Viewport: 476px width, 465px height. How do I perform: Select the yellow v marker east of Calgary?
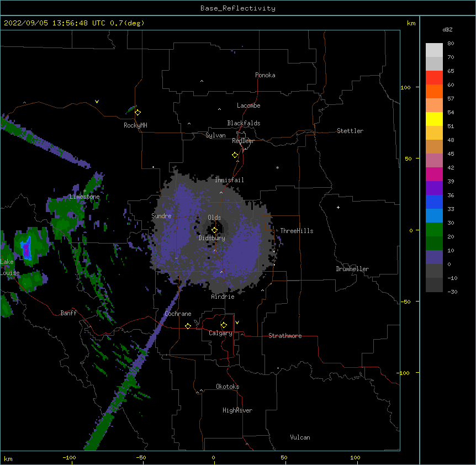(237, 323)
